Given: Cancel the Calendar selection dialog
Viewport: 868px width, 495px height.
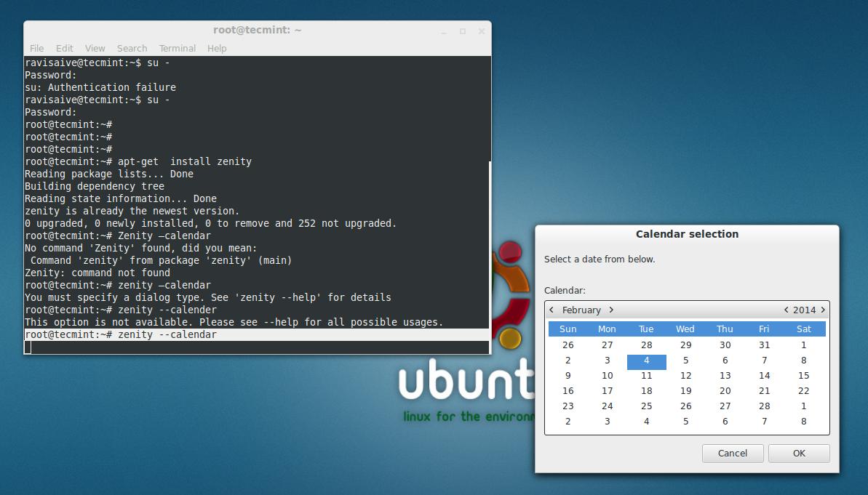Looking at the screenshot, I should [x=732, y=453].
